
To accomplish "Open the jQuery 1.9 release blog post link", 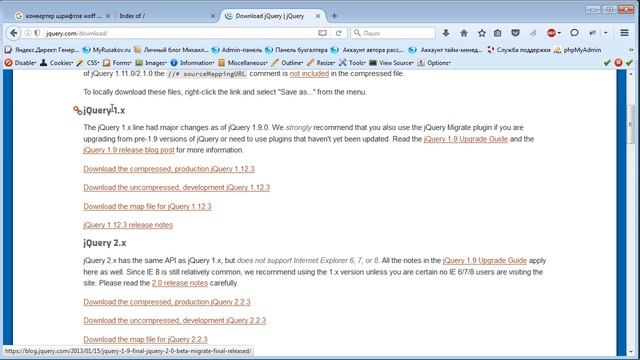I will 129,150.
